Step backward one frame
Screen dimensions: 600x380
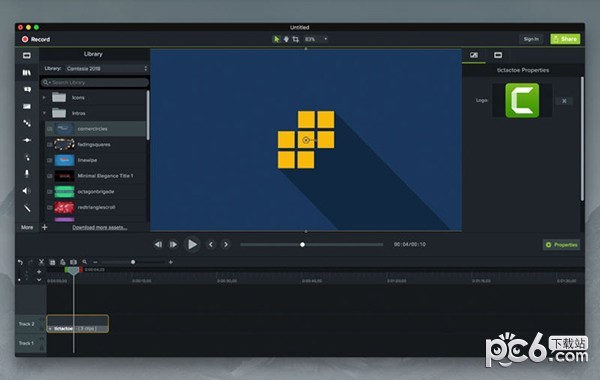pos(158,245)
